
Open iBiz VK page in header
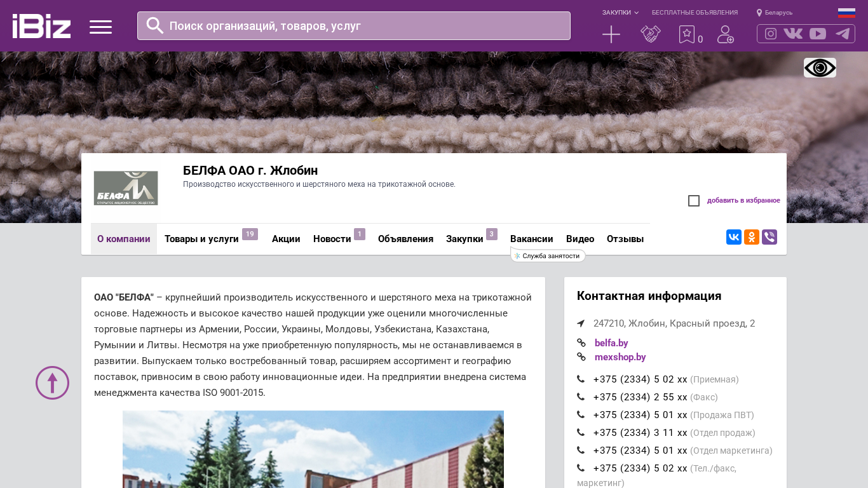pos(793,34)
